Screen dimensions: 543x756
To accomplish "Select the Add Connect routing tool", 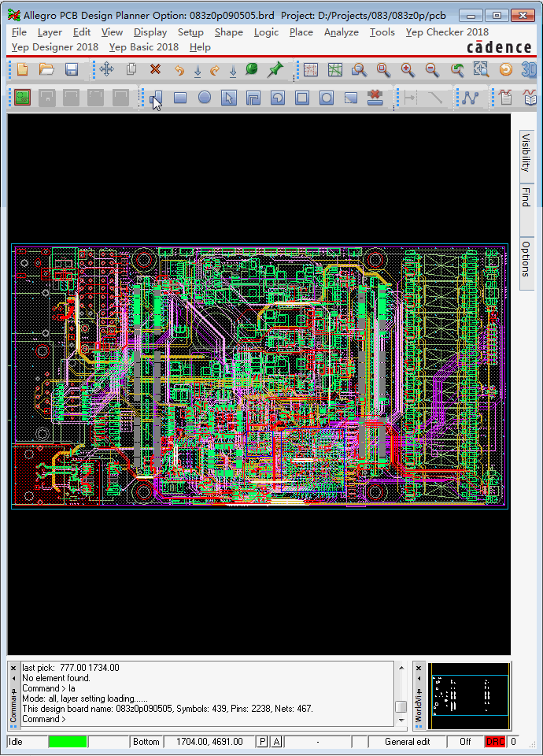I will [470, 98].
